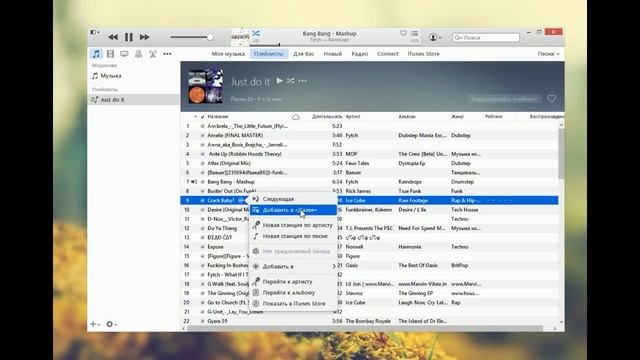Image resolution: width=640 pixels, height=360 pixels.
Task: Sort by the Длительность column header
Action: pyautogui.click(x=327, y=117)
